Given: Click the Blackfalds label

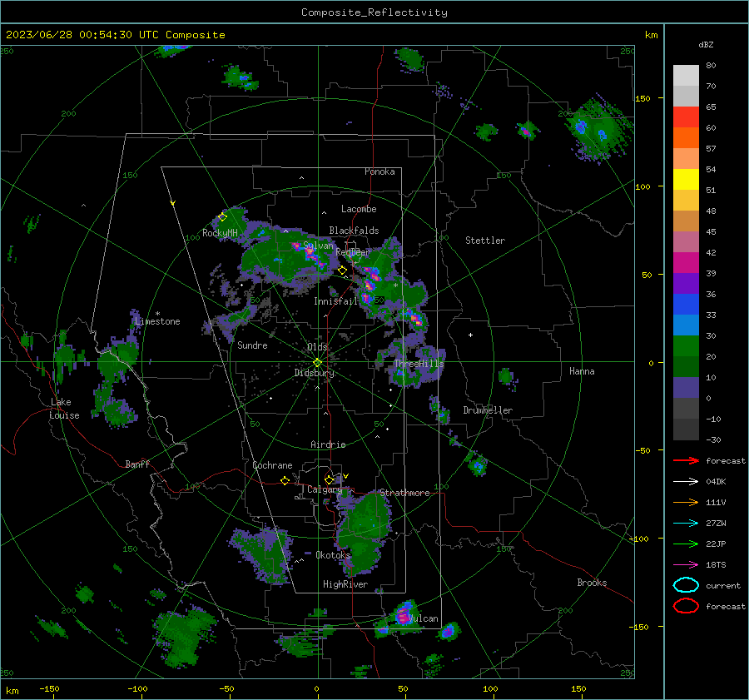Looking at the screenshot, I should (354, 231).
